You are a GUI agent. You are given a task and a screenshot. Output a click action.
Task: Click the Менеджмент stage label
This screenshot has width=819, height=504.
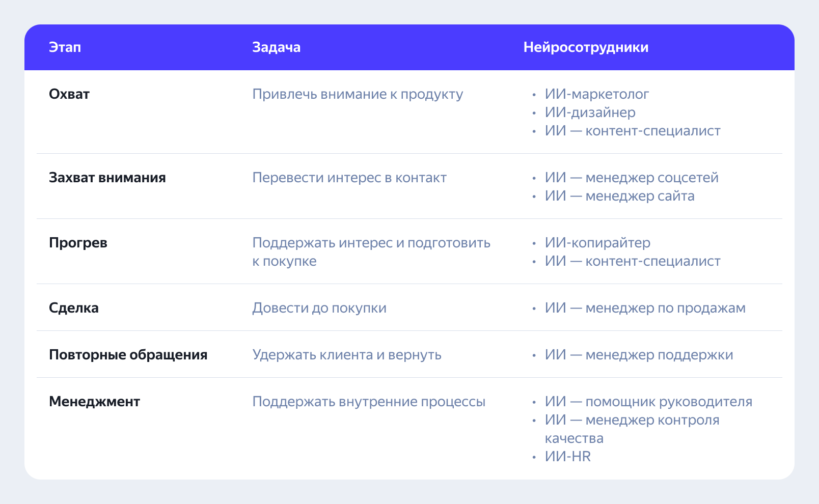tap(94, 402)
